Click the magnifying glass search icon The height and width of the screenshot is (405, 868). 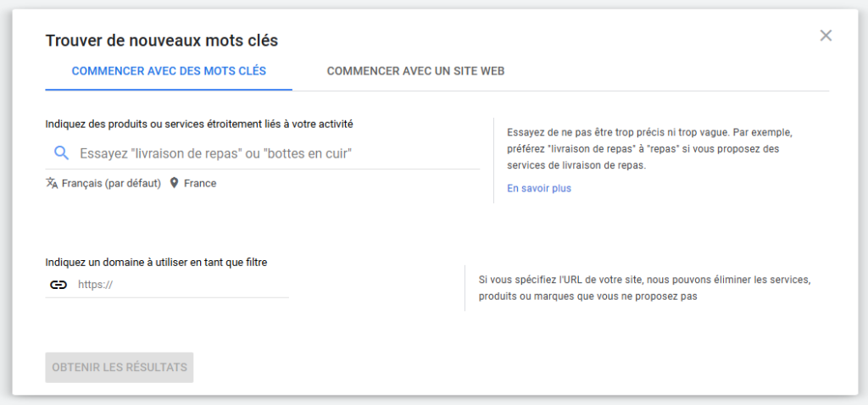[61, 153]
